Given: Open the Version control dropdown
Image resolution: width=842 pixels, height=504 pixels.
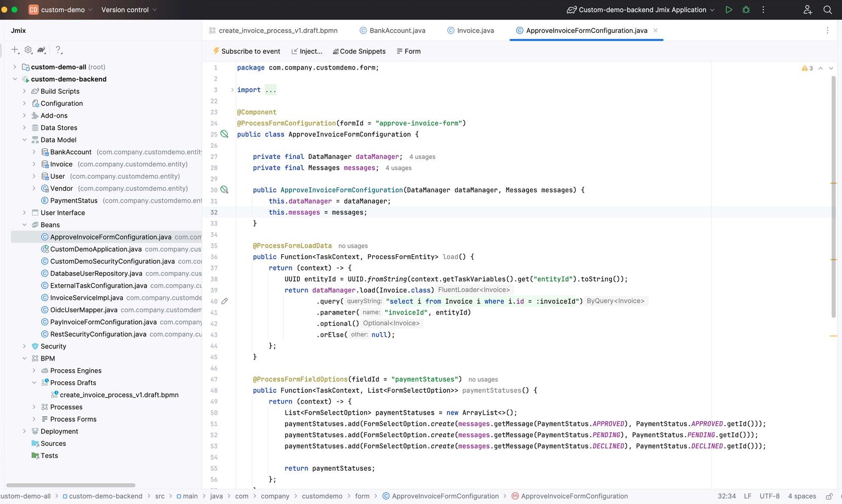Looking at the screenshot, I should [x=129, y=10].
